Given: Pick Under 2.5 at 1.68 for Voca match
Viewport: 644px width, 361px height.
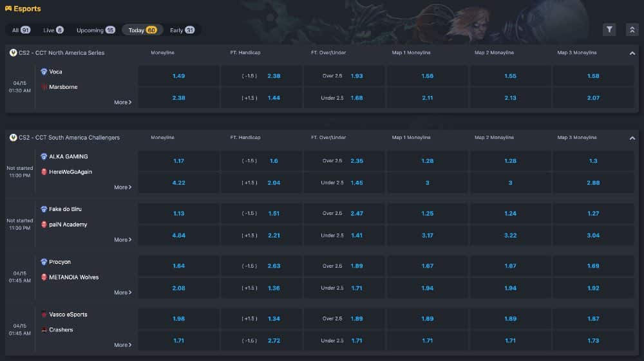Looking at the screenshot, I should point(344,98).
